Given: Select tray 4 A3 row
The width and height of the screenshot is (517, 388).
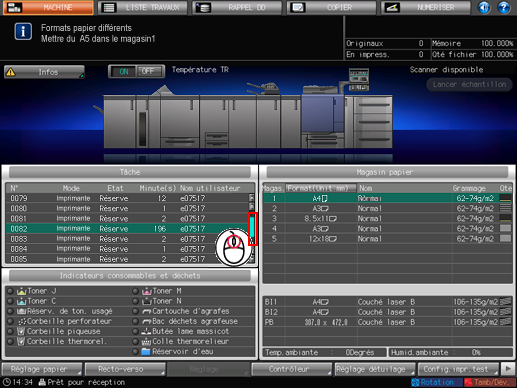Looking at the screenshot, I should pyautogui.click(x=387, y=229).
